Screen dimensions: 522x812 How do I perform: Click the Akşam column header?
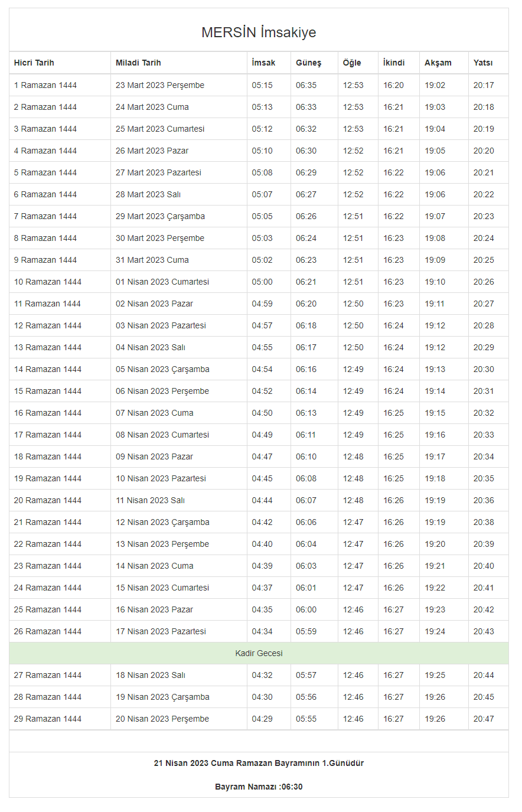click(438, 63)
